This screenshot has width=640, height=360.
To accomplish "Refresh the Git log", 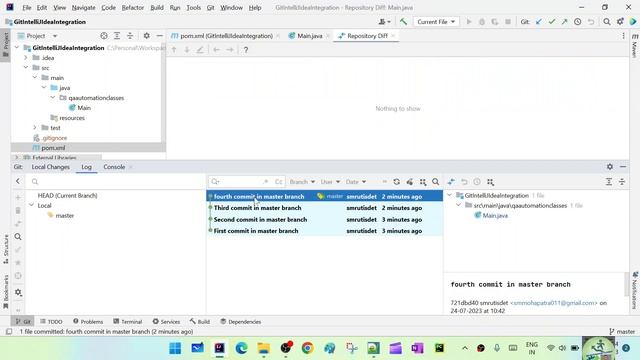I will (396, 182).
